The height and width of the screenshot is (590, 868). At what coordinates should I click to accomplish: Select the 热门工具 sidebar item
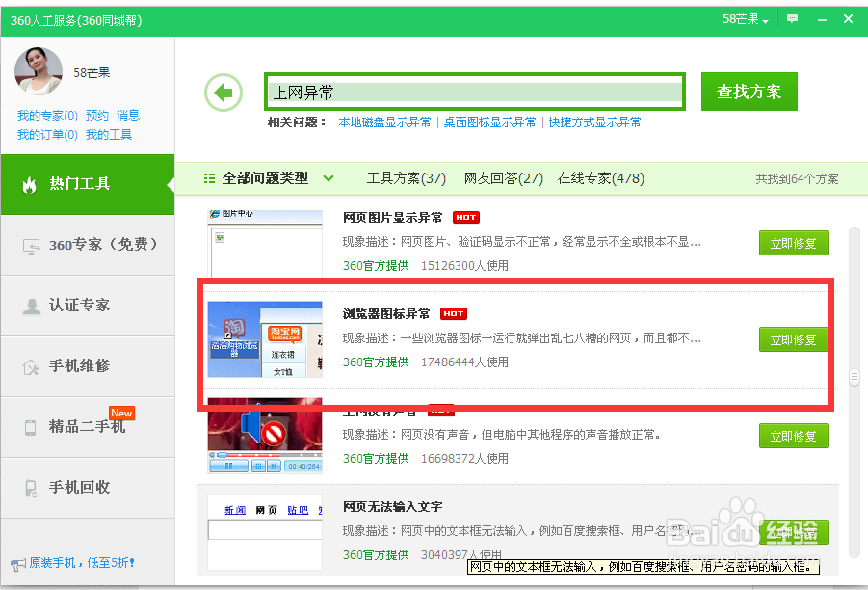[88, 184]
